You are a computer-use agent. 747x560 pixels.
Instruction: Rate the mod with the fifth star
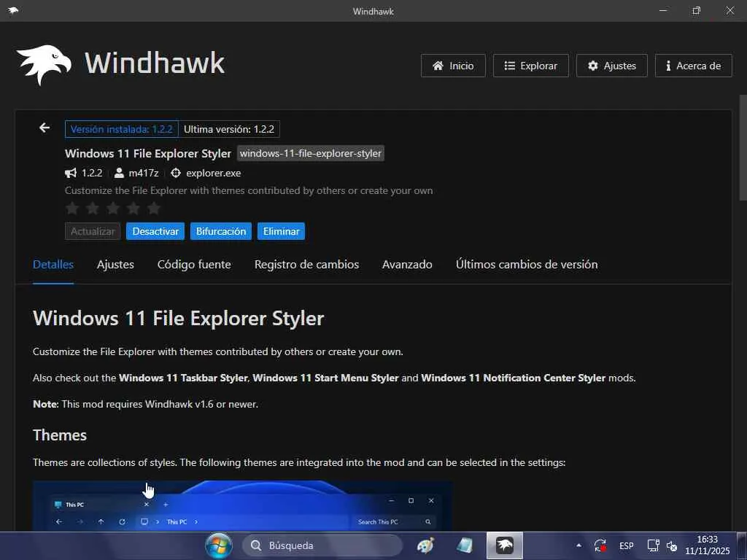pyautogui.click(x=155, y=208)
